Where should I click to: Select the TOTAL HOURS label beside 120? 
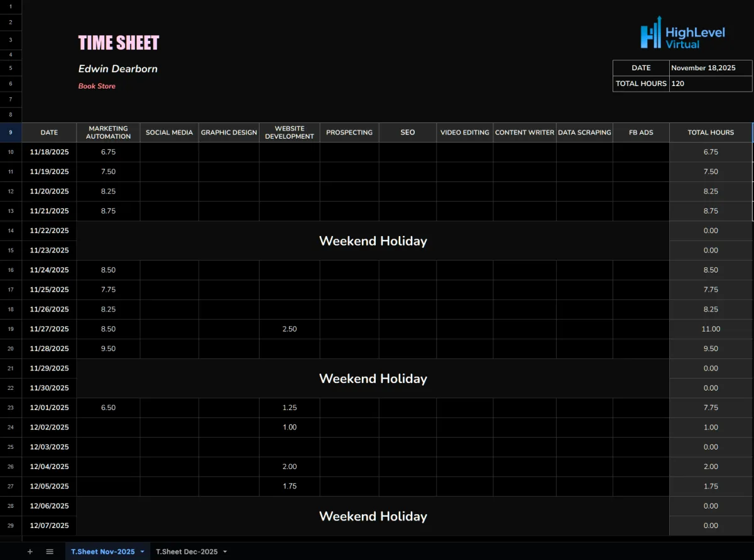pyautogui.click(x=641, y=83)
